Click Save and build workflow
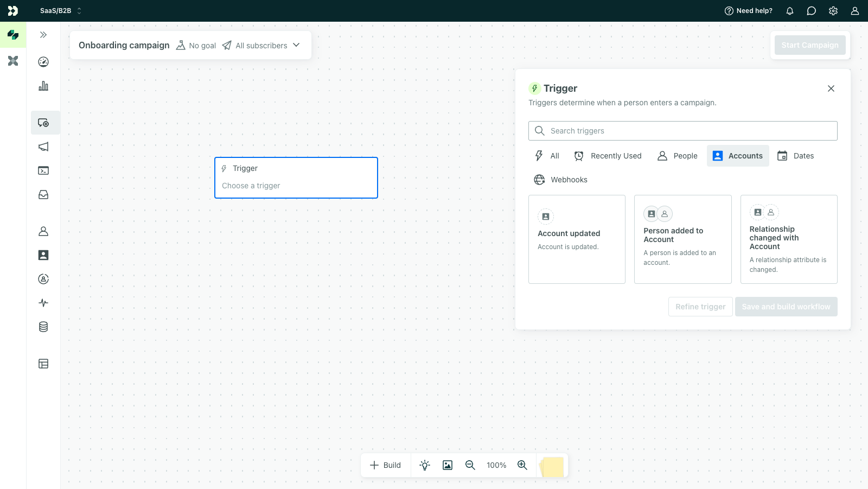Viewport: 868px width, 489px height. pos(786,307)
